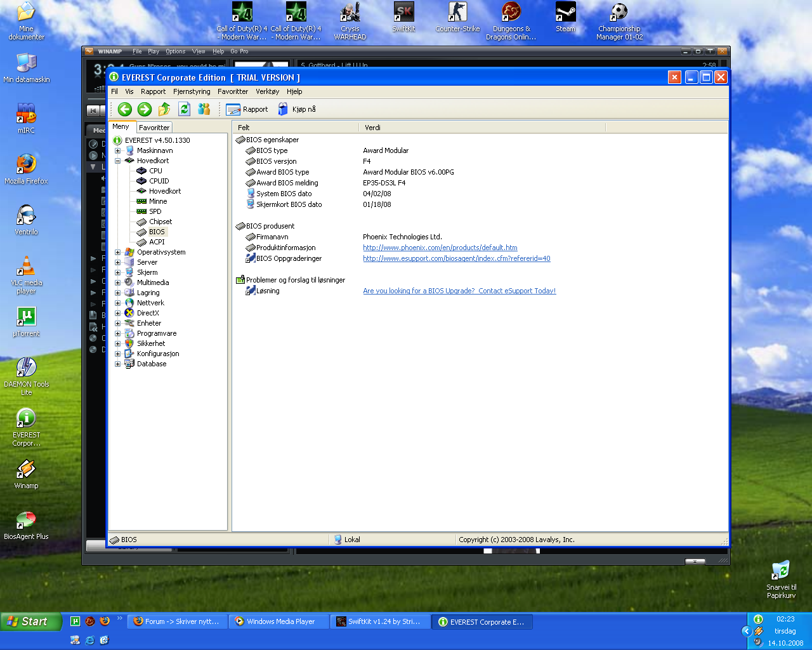The width and height of the screenshot is (812, 650).
Task: Switch to the Favoritter tab in left panel
Action: coord(154,128)
